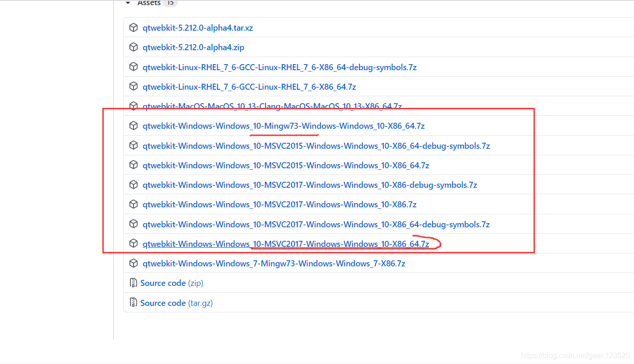
Task: Open the Linux RHEL_7_6 X86_64.7z link
Action: tap(249, 87)
